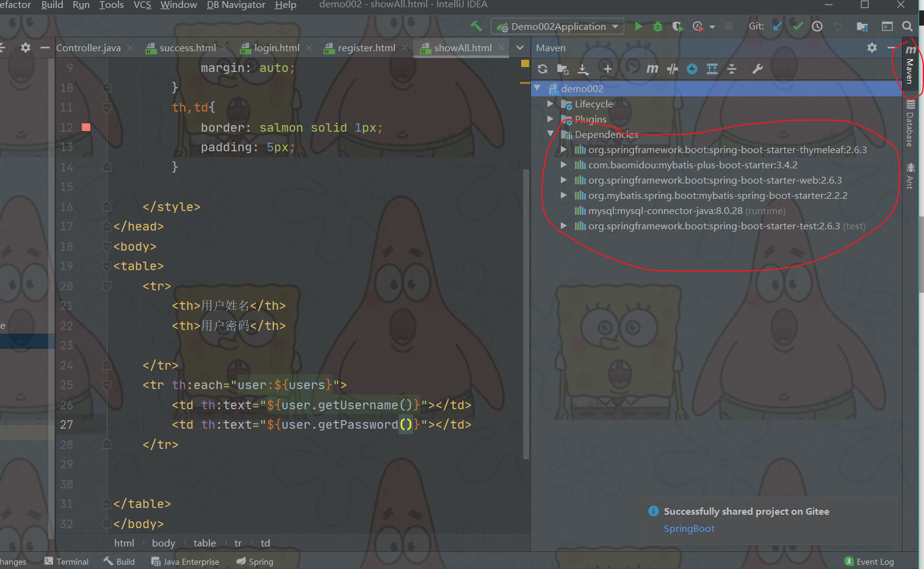The image size is (924, 569).
Task: Collapse the Dependencies node
Action: tap(550, 134)
